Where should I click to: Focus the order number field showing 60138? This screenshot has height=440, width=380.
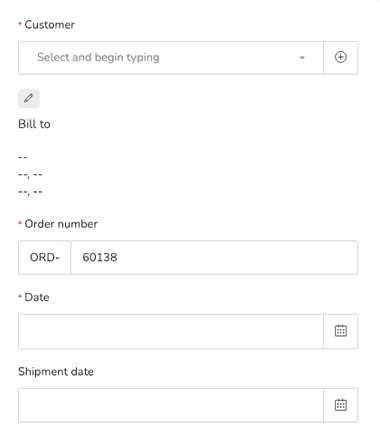[214, 257]
